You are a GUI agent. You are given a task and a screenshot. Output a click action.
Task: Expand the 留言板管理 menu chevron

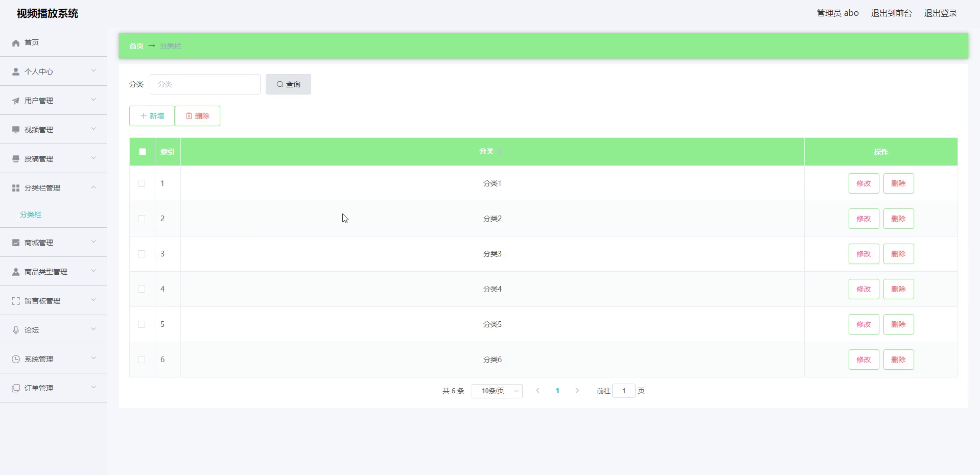(x=94, y=300)
